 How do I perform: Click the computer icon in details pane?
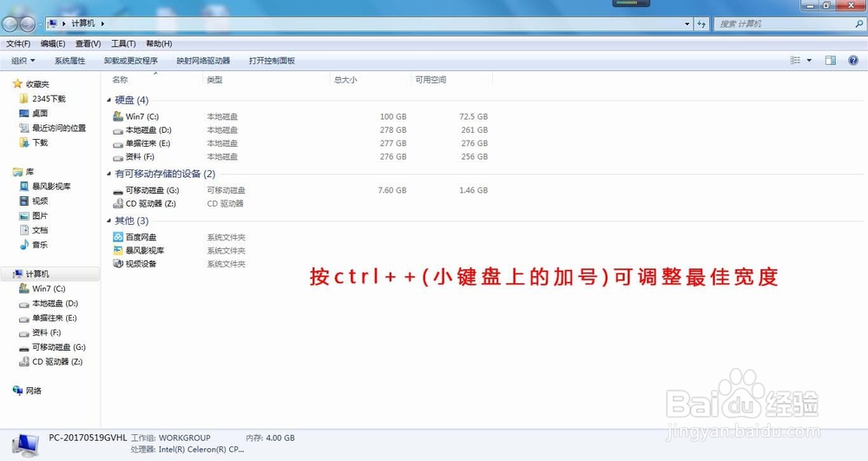click(25, 445)
